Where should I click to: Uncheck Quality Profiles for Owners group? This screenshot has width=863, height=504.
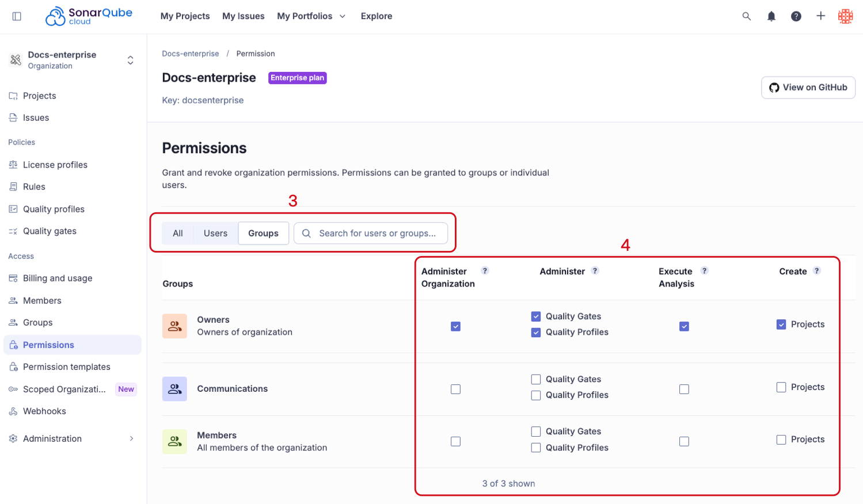coord(536,332)
